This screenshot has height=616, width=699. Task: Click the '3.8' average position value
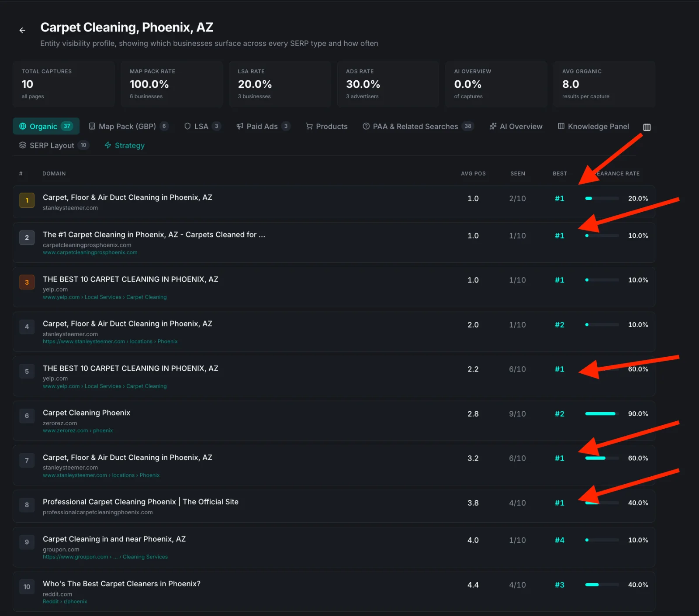(473, 502)
